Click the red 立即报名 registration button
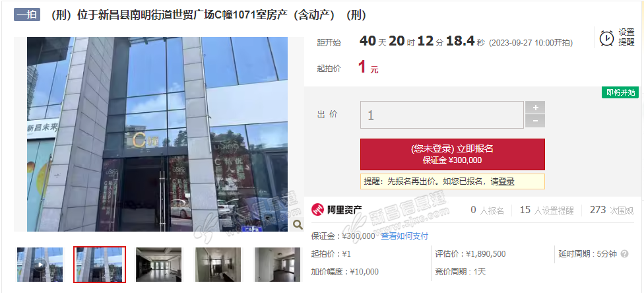644x293 pixels. (453, 154)
